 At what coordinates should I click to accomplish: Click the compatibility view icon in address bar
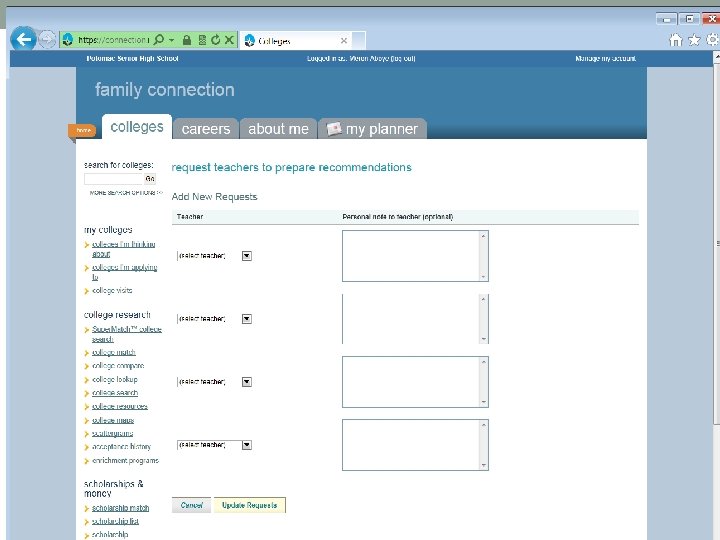(202, 40)
